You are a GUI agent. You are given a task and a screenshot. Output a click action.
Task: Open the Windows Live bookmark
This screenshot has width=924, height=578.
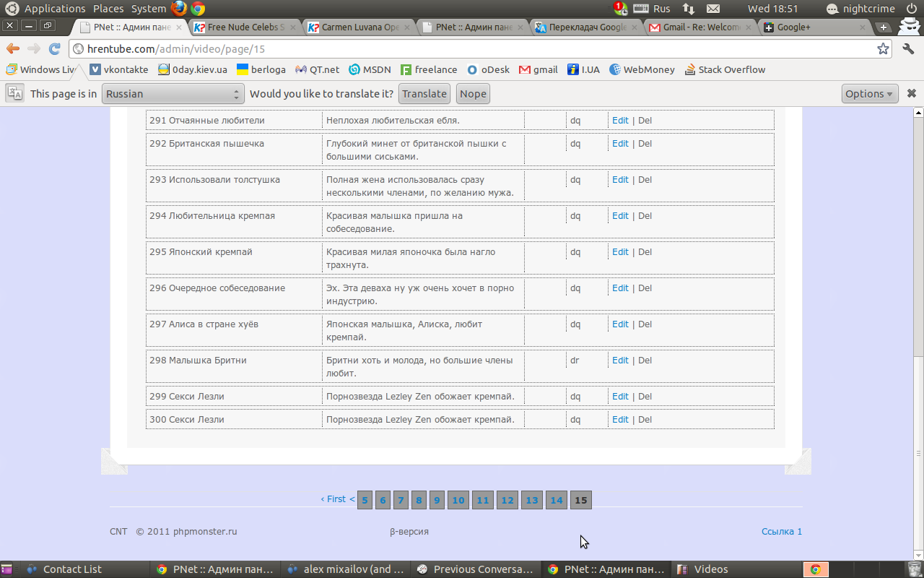41,69
